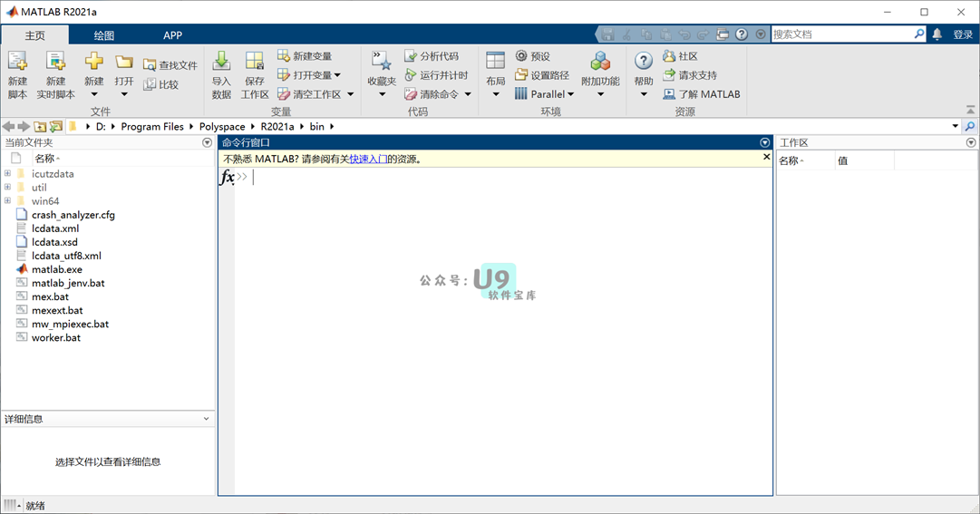Viewport: 980px width, 514px height.
Task: Minimize the toolstrip ribbon
Action: (970, 110)
